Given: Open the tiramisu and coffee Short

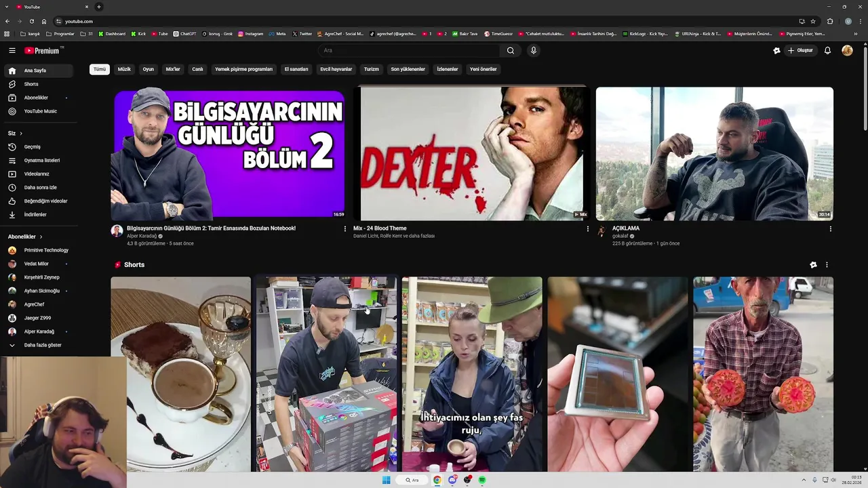Looking at the screenshot, I should tap(181, 374).
